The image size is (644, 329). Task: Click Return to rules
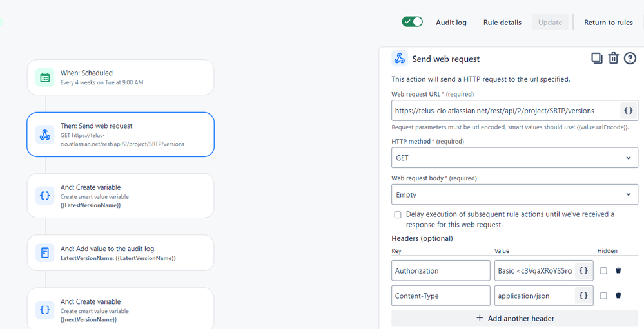click(x=609, y=23)
